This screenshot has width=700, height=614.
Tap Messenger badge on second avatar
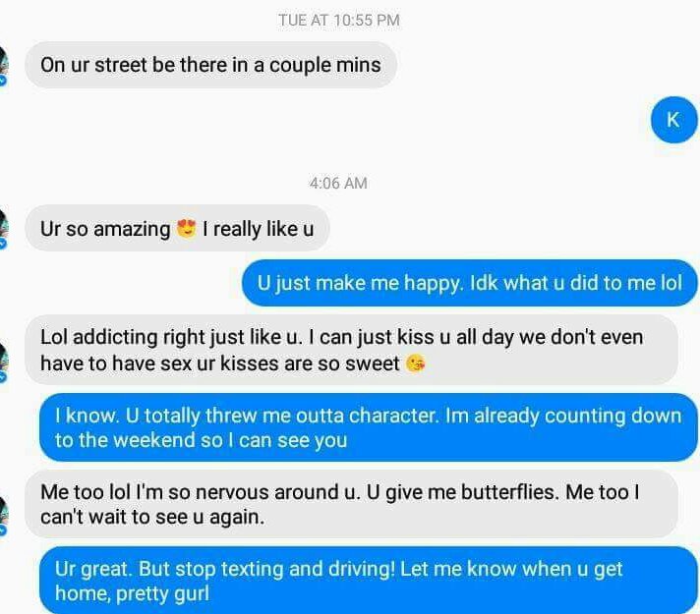point(3,244)
